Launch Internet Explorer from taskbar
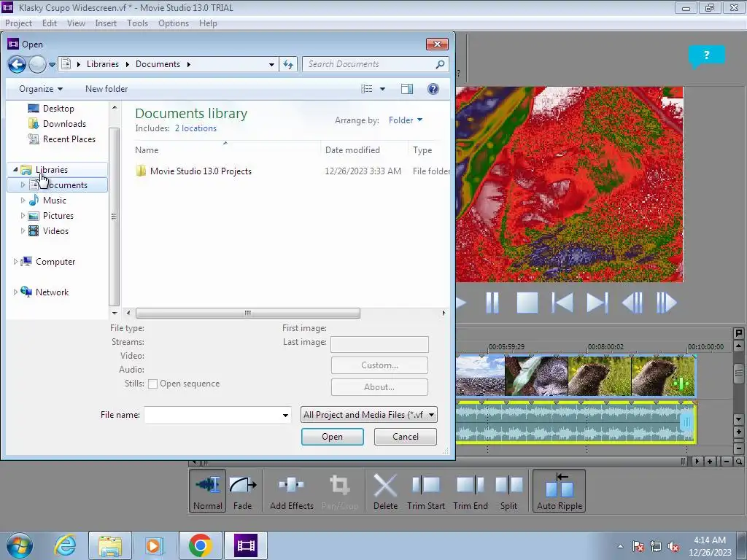Screen dimensions: 747x560 tap(65, 545)
